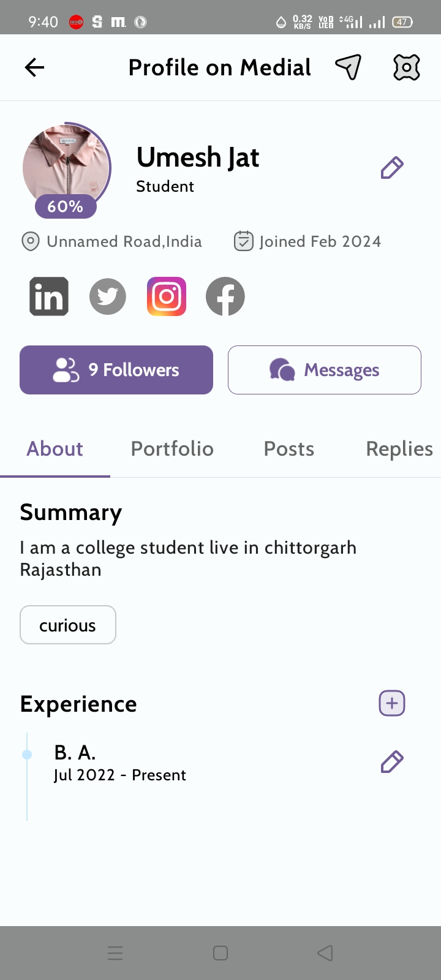Switch to Replies tab

tap(399, 449)
